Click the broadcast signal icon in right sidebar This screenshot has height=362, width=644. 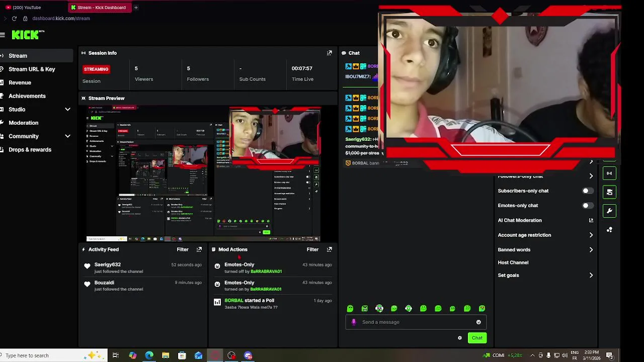(x=609, y=173)
